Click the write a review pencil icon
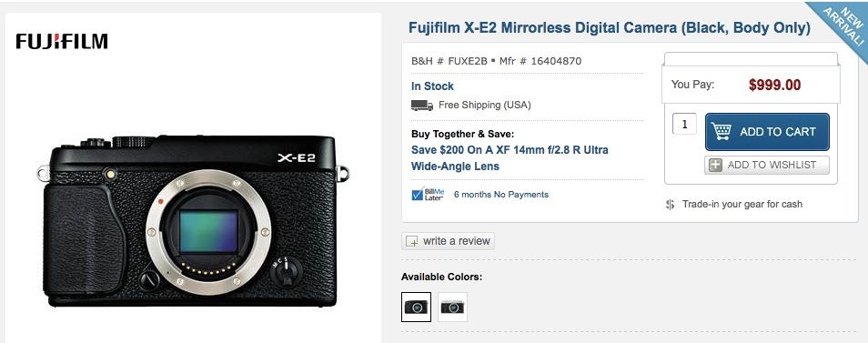The height and width of the screenshot is (343, 868). coord(412,241)
